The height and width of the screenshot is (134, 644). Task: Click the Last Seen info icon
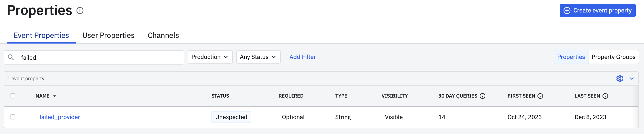(x=605, y=96)
